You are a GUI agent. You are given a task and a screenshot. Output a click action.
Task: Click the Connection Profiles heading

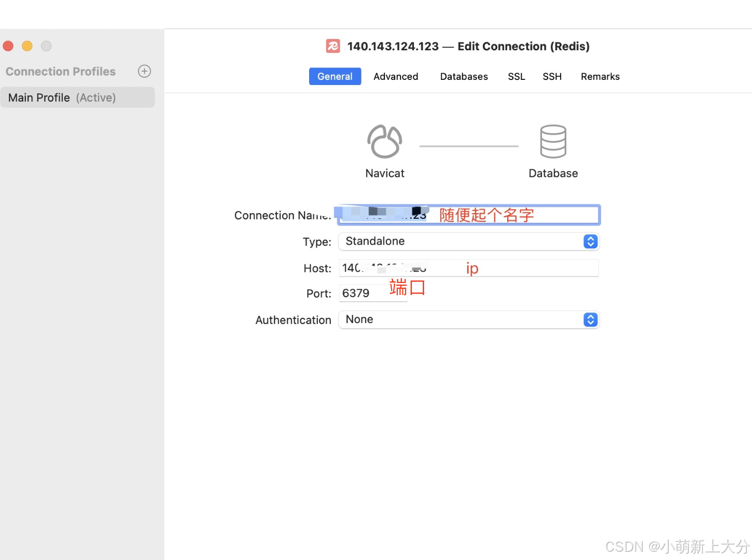coord(61,72)
